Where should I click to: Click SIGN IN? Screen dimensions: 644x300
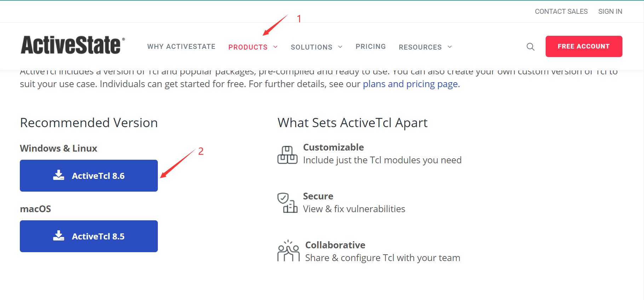click(x=610, y=11)
